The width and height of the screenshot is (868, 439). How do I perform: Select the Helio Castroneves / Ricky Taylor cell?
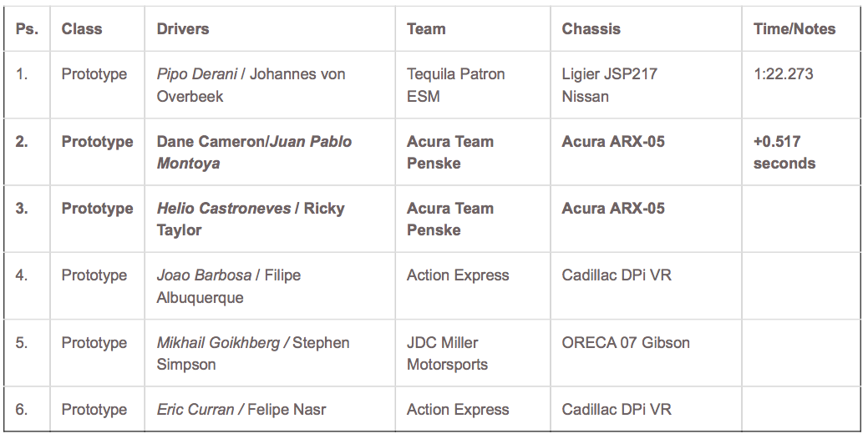tap(251, 219)
